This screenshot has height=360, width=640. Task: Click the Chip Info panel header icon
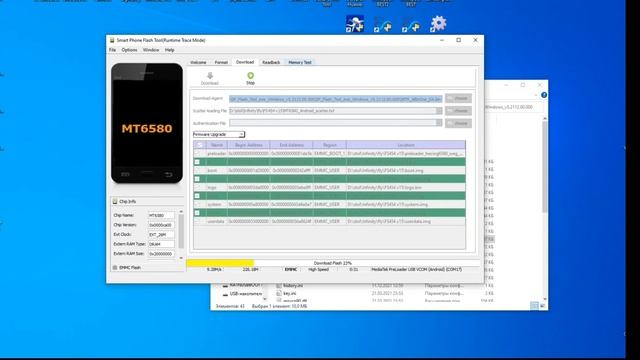point(115,201)
